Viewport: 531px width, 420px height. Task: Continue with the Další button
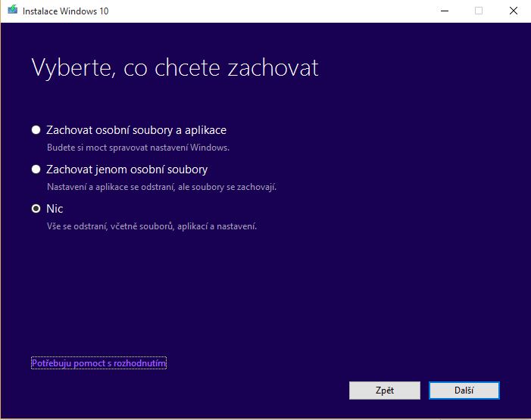click(464, 390)
